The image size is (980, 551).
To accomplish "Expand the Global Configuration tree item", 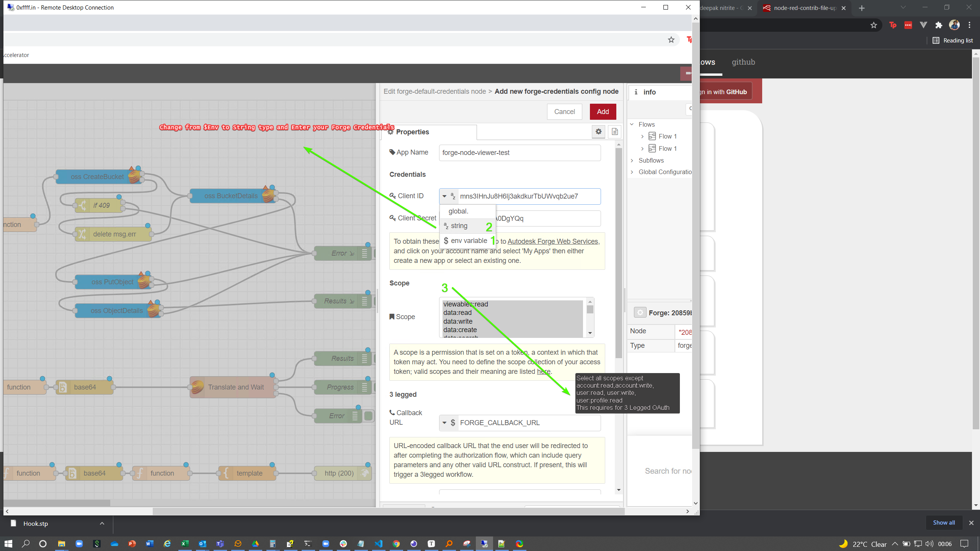I will coord(632,172).
